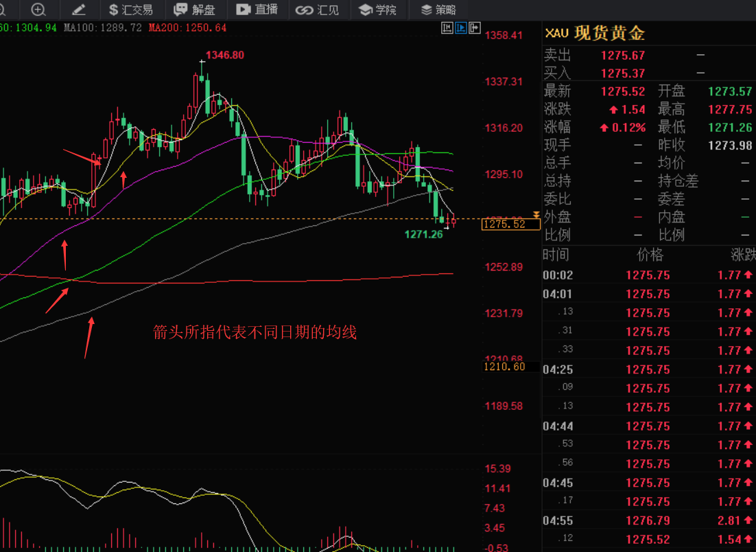Click the 外盘 label in quote panel
The width and height of the screenshot is (756, 552).
(x=557, y=217)
